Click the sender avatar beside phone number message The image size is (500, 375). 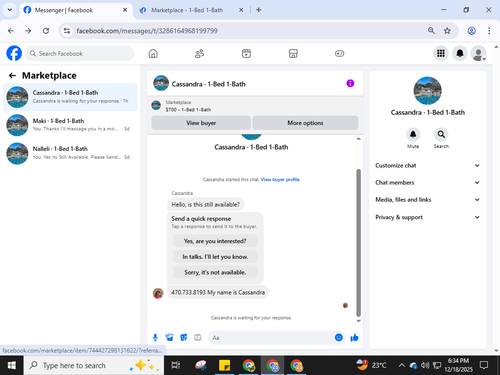click(x=158, y=293)
